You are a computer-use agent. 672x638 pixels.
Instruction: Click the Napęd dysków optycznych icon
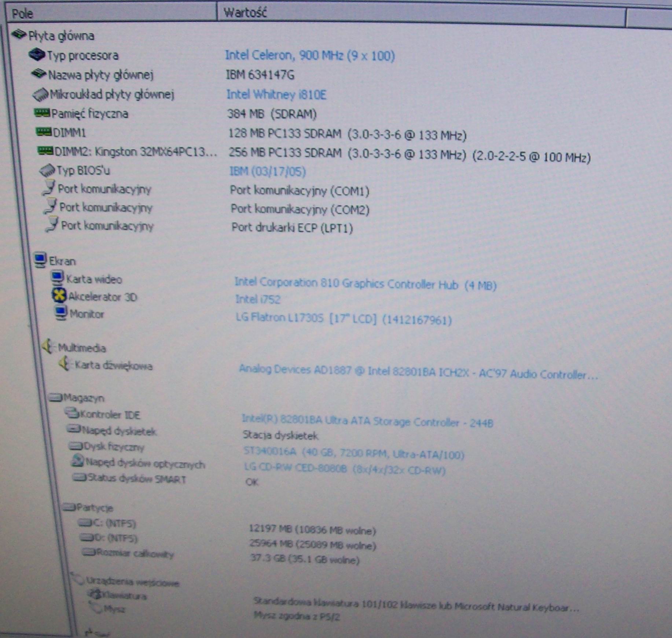tap(77, 461)
